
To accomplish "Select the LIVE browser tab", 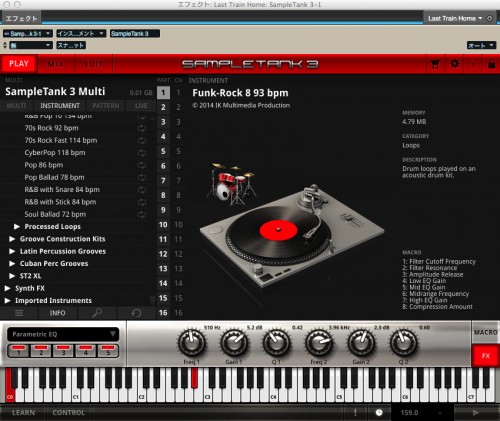I will [x=141, y=106].
